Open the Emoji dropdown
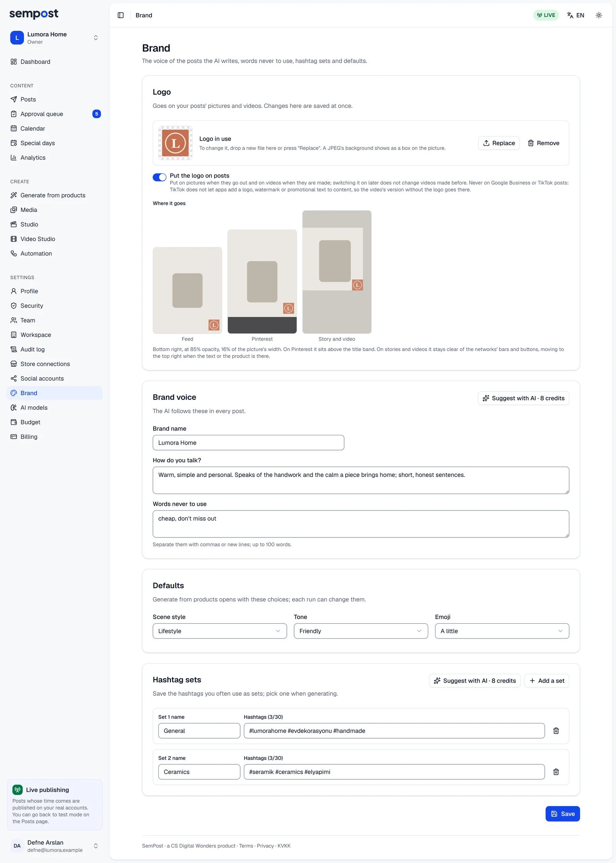The image size is (616, 863). [502, 631]
